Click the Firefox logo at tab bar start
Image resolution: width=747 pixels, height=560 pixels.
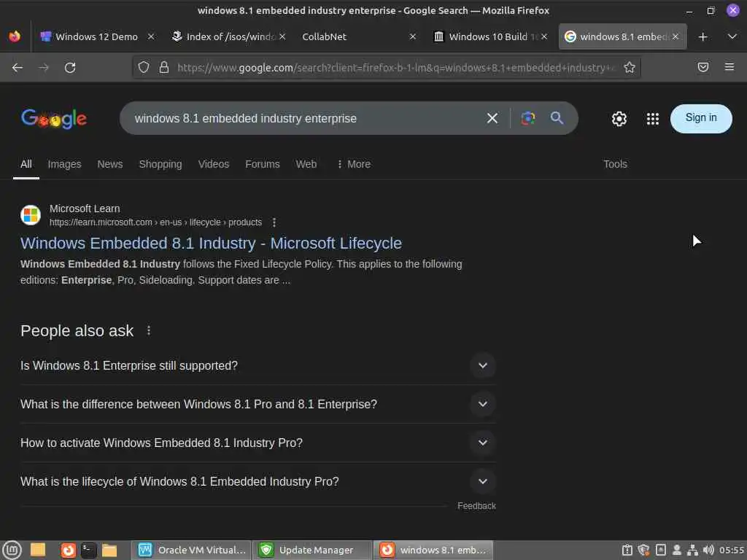15,36
